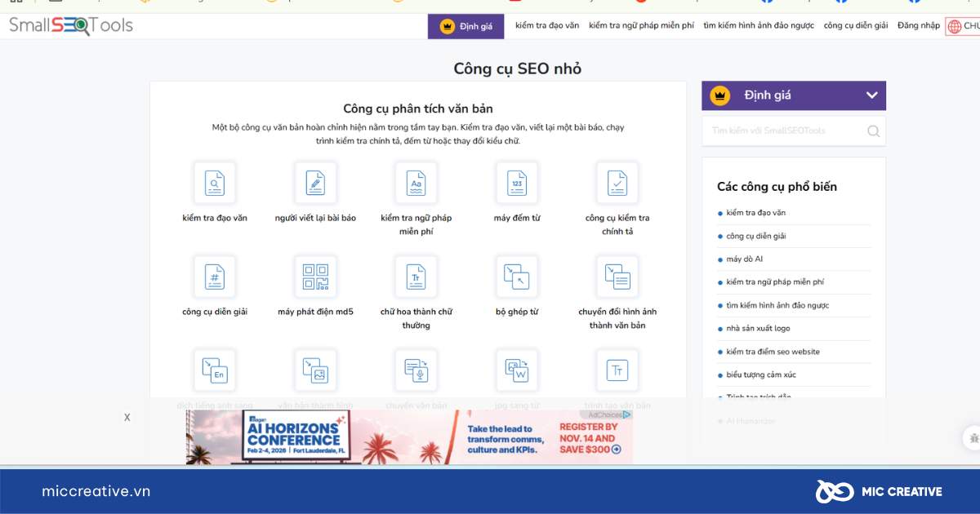Click the máy phát điện md5 icon
The image size is (980, 514).
click(315, 277)
